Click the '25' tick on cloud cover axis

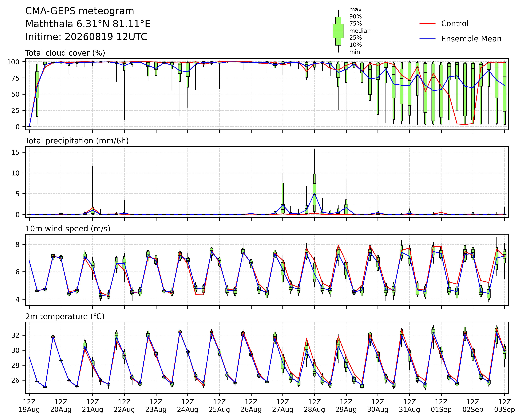[x=15, y=111]
